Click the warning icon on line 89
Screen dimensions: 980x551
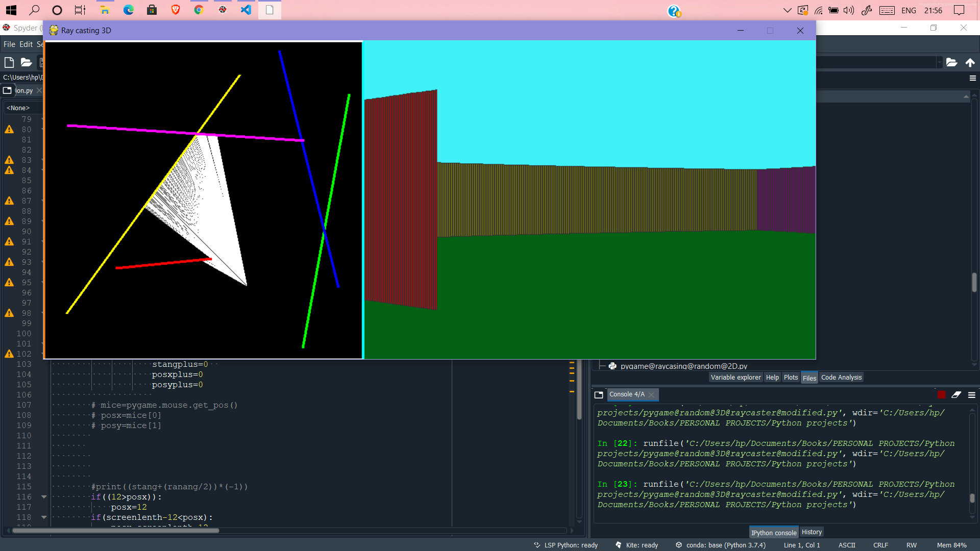9,221
